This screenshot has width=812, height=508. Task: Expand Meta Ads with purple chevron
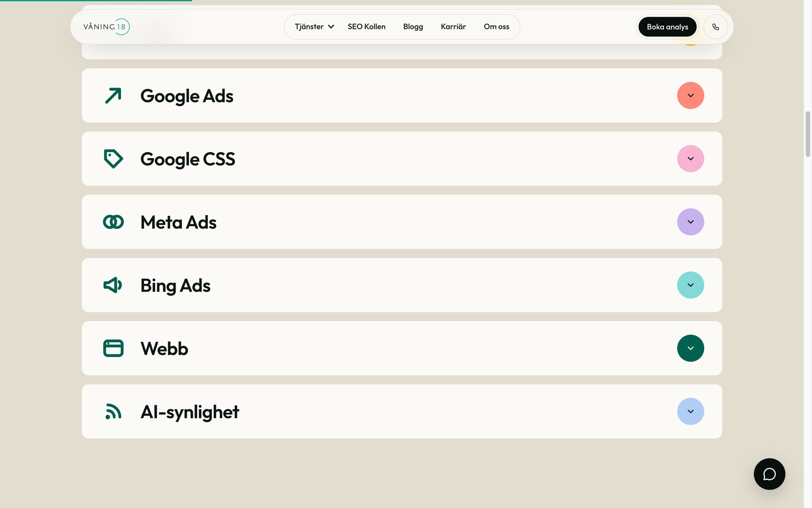(690, 222)
